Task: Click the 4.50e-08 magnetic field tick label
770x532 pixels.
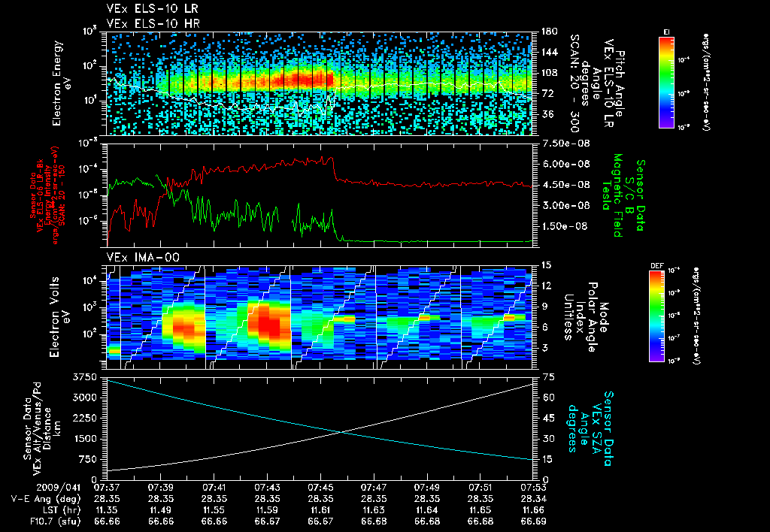Action: [565, 185]
